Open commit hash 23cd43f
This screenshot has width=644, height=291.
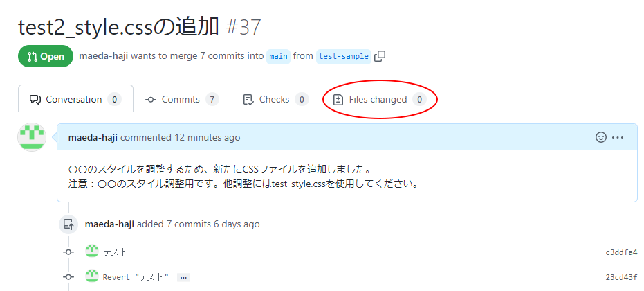tap(621, 277)
